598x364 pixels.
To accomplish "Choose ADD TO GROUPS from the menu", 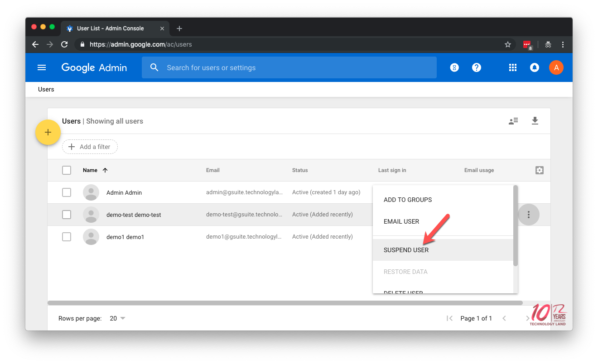I will [x=443, y=200].
